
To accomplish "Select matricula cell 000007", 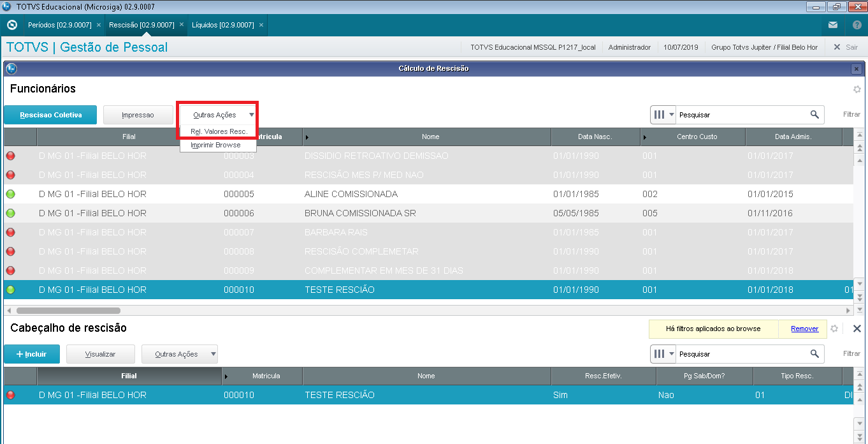I will [239, 232].
